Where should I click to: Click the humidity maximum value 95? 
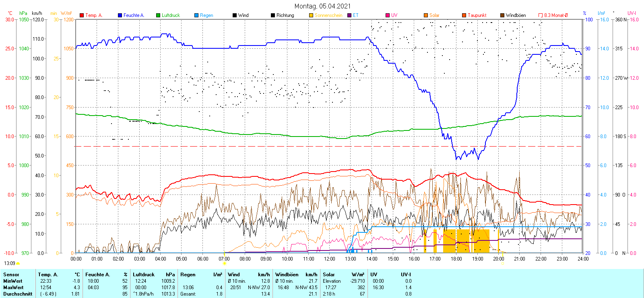point(125,288)
